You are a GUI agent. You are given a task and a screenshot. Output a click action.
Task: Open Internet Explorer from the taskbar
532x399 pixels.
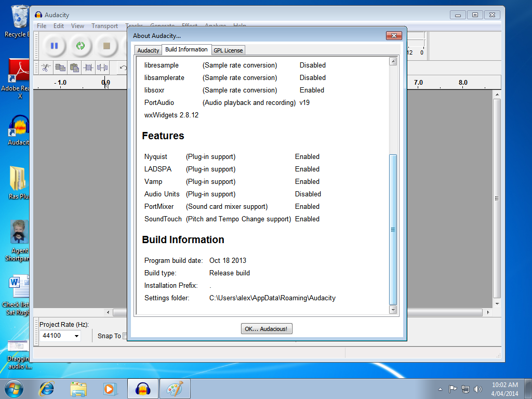click(x=47, y=389)
